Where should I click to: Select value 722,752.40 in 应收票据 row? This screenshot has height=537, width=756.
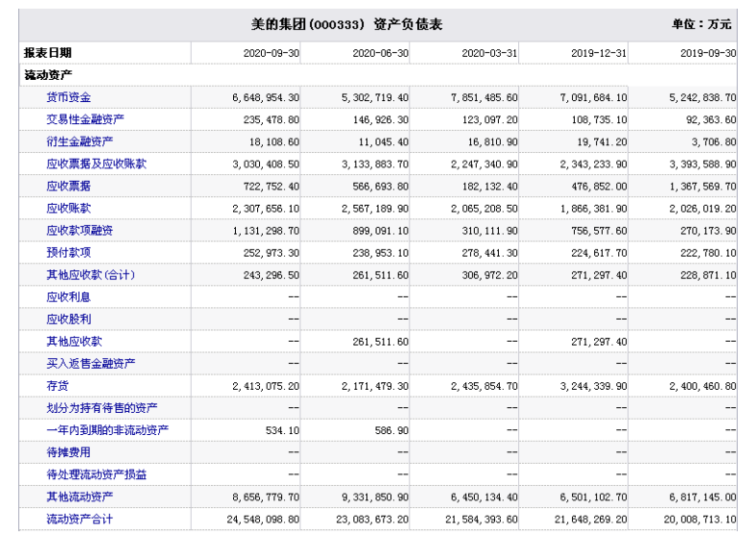(271, 187)
